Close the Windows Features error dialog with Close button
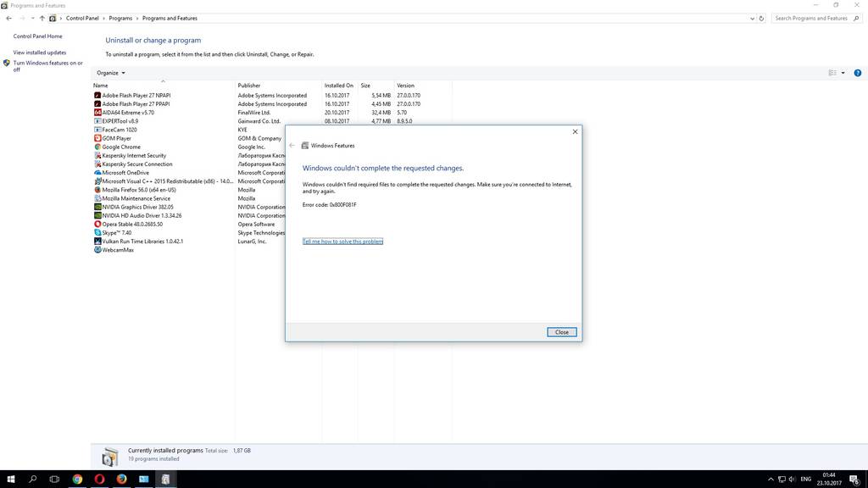This screenshot has width=868, height=488. coord(562,332)
